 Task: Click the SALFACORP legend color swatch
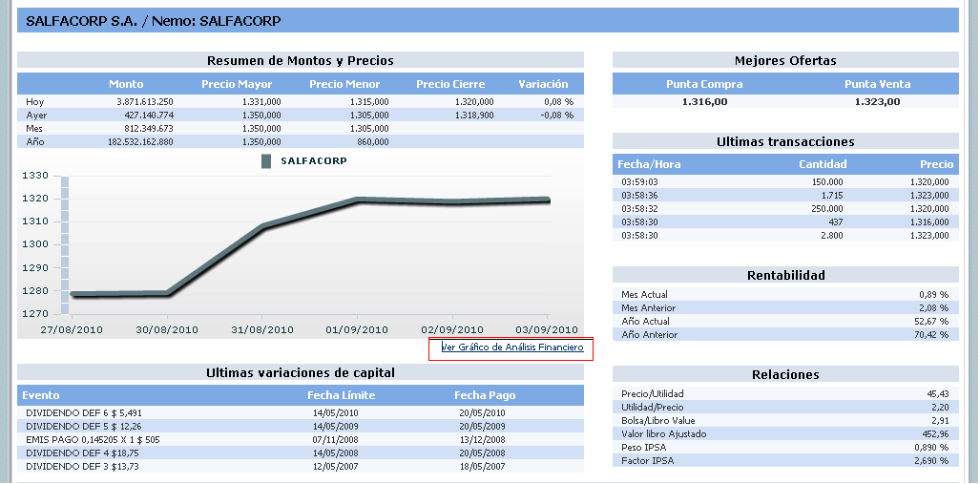click(265, 160)
